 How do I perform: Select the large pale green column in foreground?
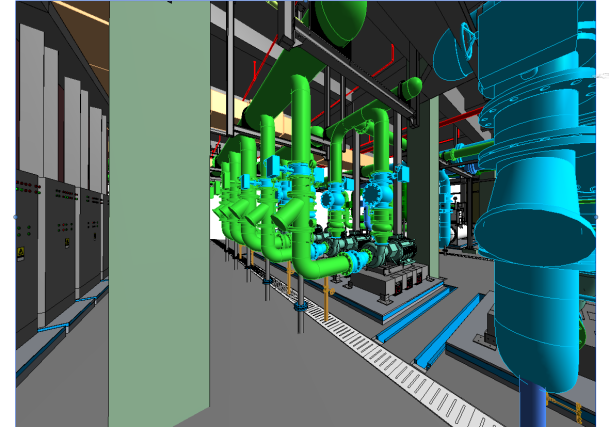[158, 200]
